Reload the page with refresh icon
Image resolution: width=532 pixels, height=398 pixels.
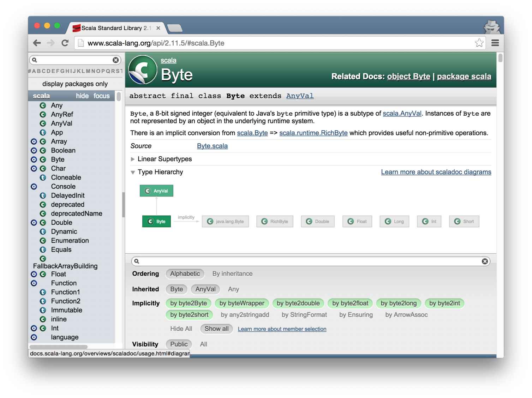point(65,43)
